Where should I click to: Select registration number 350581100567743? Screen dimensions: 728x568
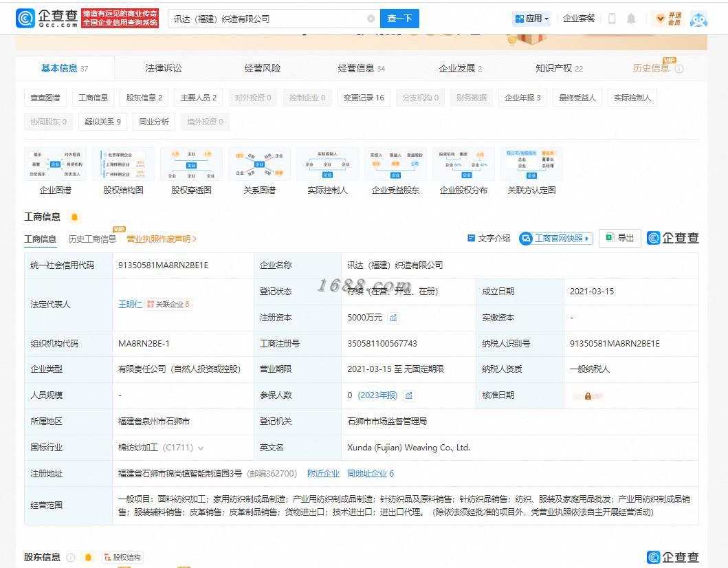point(382,344)
